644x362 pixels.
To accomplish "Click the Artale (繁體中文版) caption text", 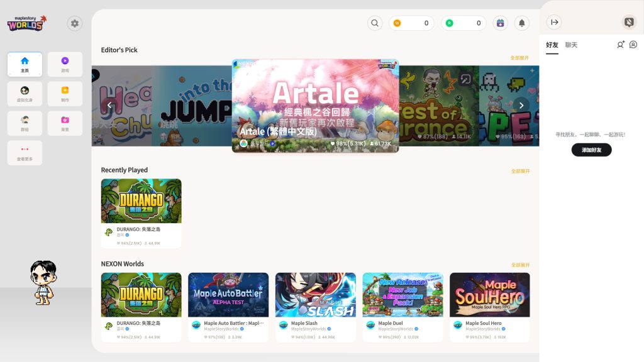I will [278, 132].
